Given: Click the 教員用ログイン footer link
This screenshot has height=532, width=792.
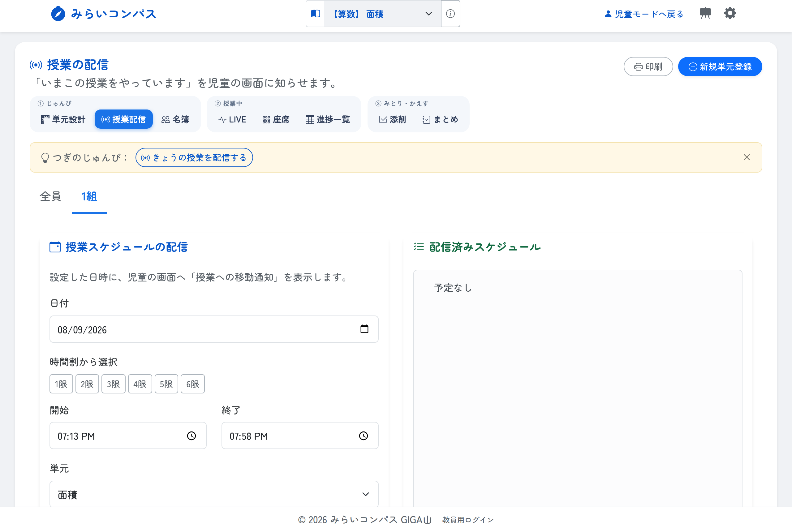Looking at the screenshot, I should coord(468,520).
